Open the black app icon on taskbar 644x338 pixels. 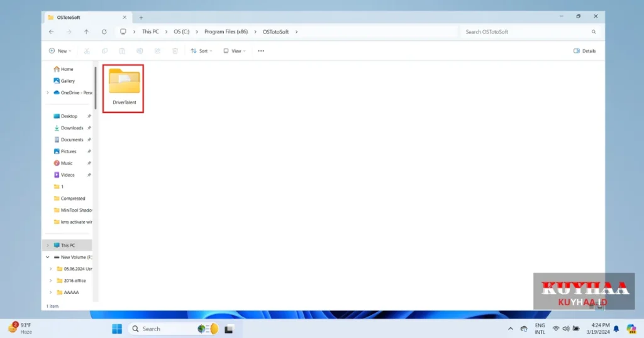(229, 329)
